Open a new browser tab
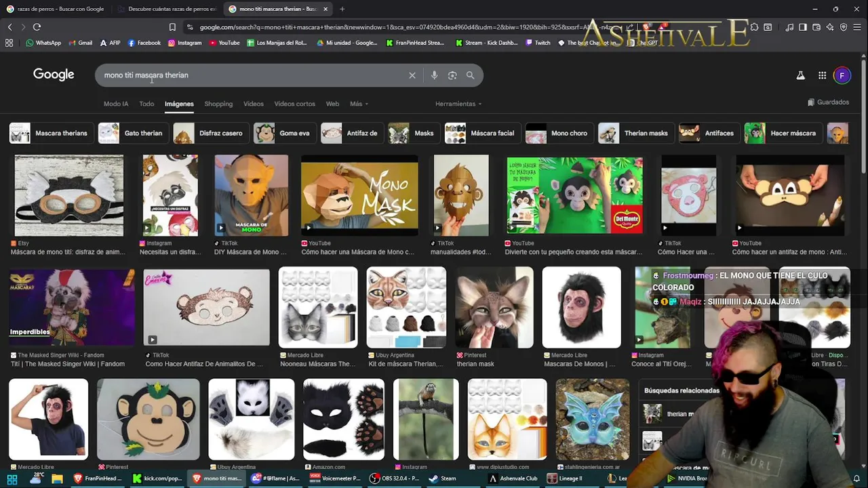 [x=342, y=9]
